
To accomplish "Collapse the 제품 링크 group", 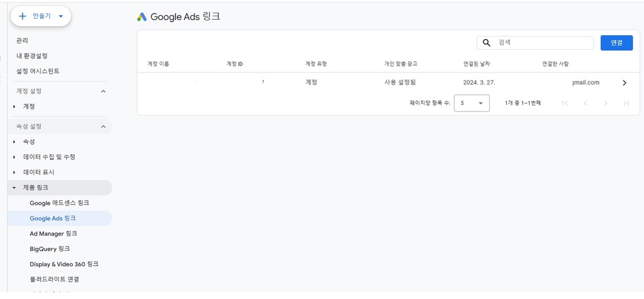I will (x=14, y=188).
